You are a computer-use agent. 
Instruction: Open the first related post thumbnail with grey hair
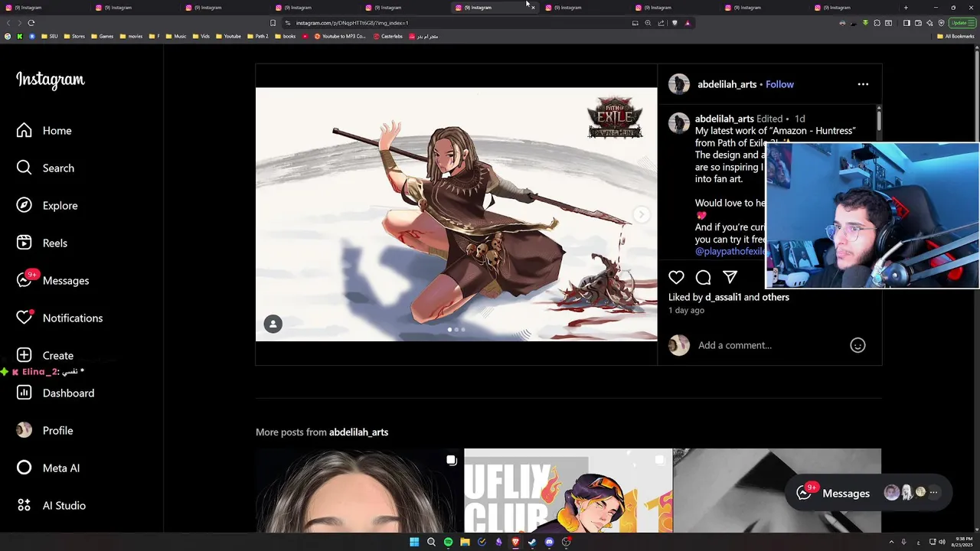(x=360, y=491)
